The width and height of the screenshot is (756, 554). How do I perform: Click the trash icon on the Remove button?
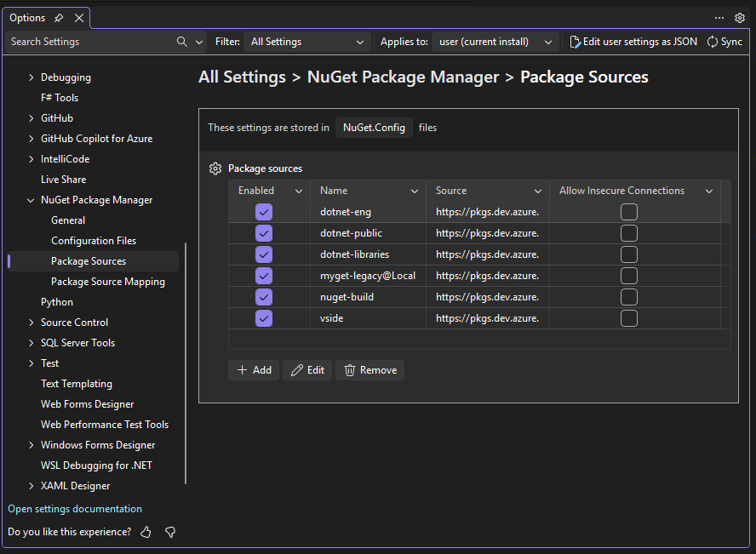[x=349, y=369]
